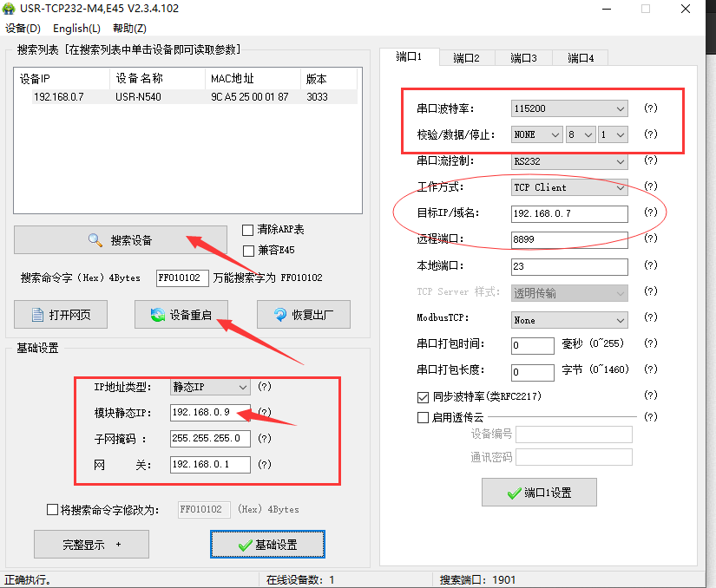Click help (?) next to 工作方式
The image size is (716, 588).
650,187
